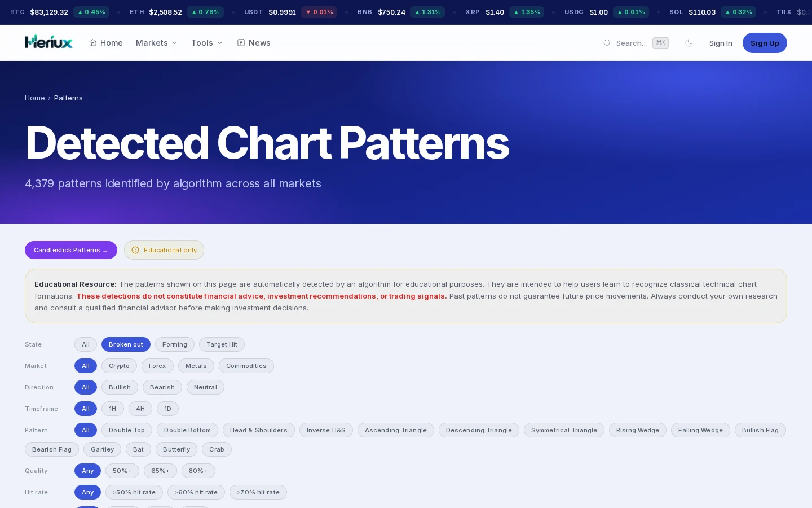Filter direction by Bearish
Viewport: 812px width, 508px height.
(162, 387)
